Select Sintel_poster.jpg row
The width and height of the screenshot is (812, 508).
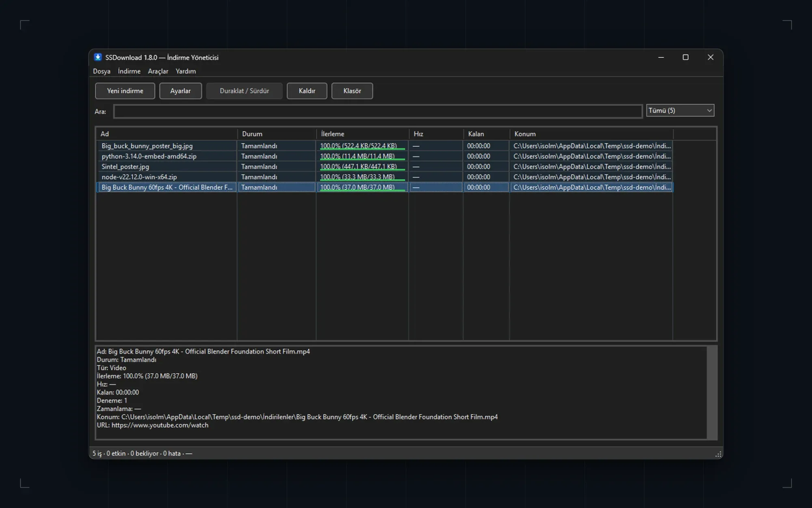tap(384, 167)
